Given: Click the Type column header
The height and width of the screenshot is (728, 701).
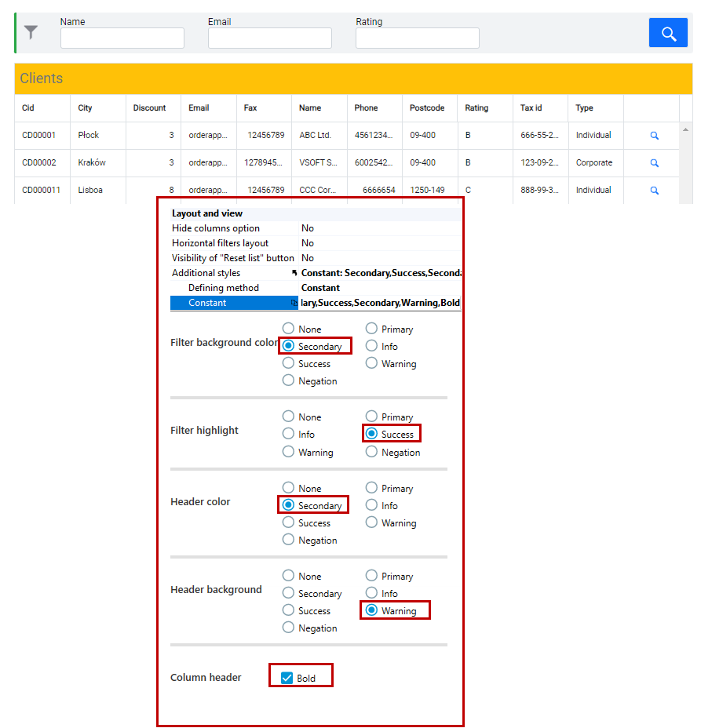Looking at the screenshot, I should click(596, 108).
